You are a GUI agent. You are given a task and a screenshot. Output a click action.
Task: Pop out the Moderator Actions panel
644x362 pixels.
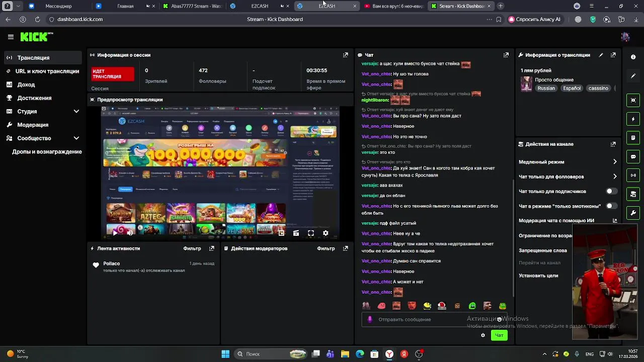345,248
